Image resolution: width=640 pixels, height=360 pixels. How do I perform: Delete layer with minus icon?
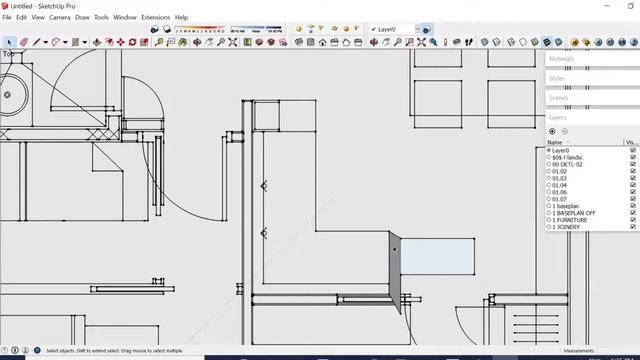(x=564, y=131)
